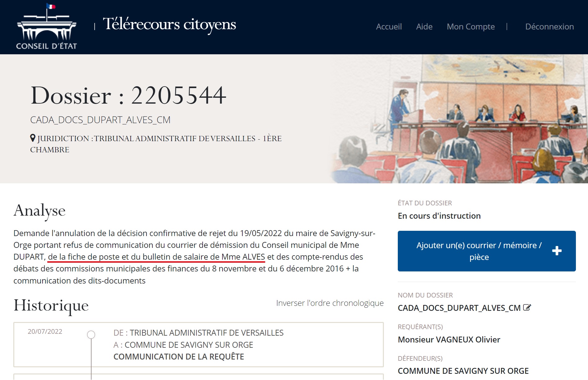Image resolution: width=588 pixels, height=380 pixels.
Task: Click the défendeur name in the sidebar
Action: 463,371
